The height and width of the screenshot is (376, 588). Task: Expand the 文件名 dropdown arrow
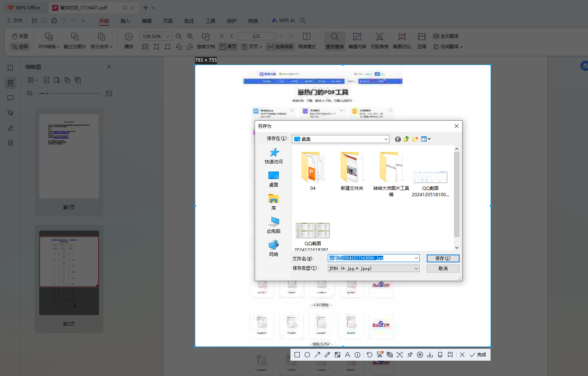tap(416, 258)
